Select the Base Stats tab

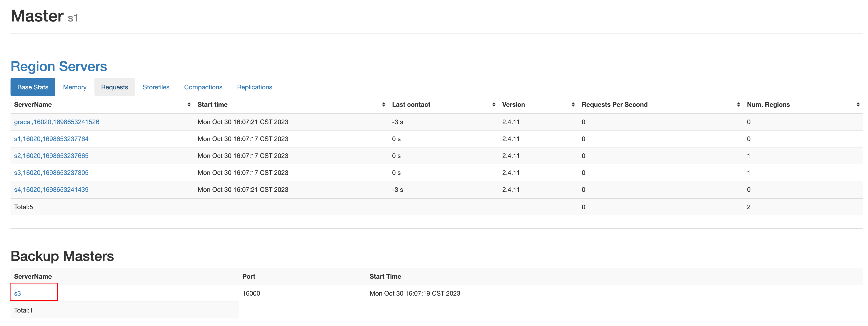tap(33, 87)
